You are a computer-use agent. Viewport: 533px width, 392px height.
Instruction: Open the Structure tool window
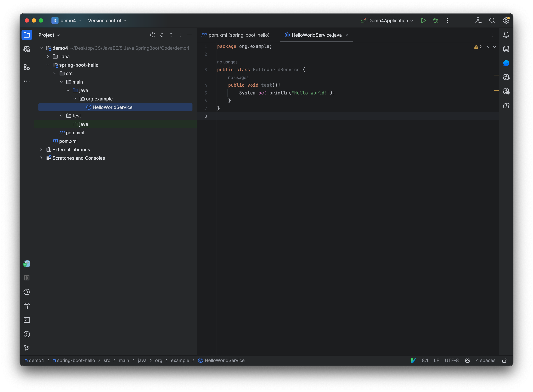(x=27, y=67)
